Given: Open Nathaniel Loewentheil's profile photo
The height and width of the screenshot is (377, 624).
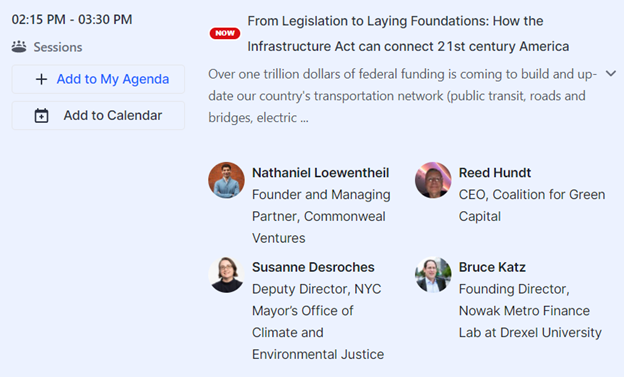Looking at the screenshot, I should [226, 180].
